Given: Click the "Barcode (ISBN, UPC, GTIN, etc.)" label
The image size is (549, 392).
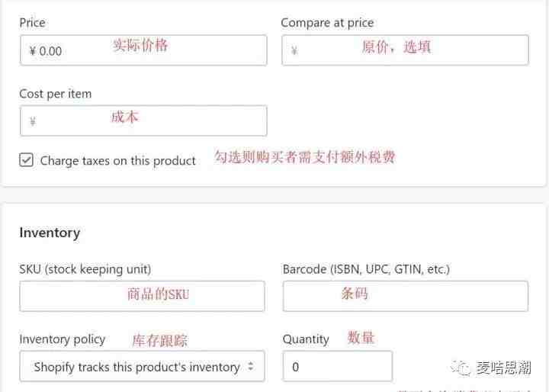Looking at the screenshot, I should point(366,269).
